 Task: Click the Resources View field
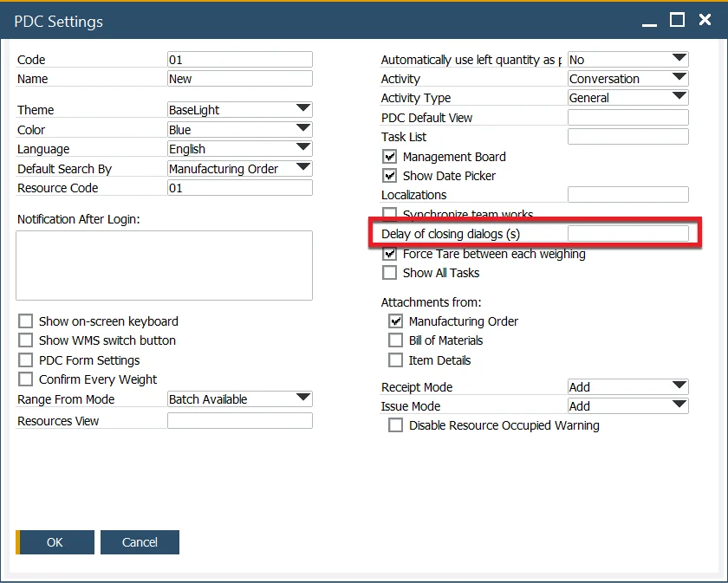pos(240,420)
